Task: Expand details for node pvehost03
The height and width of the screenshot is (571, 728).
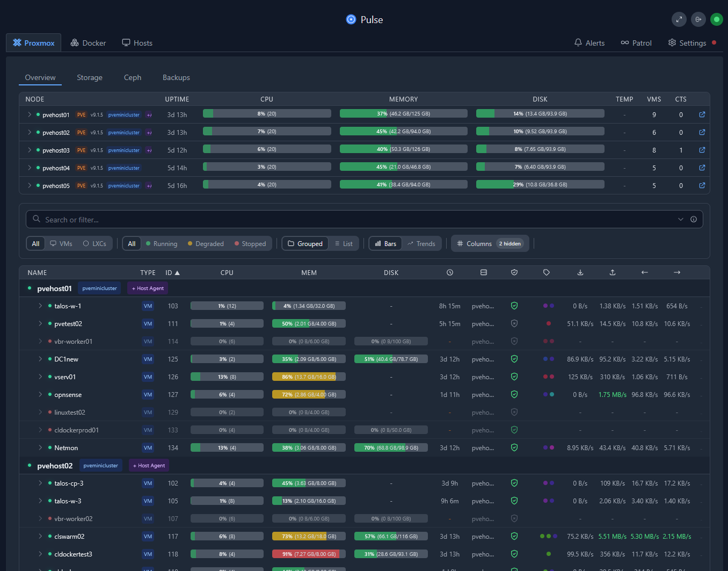Action: click(x=30, y=150)
